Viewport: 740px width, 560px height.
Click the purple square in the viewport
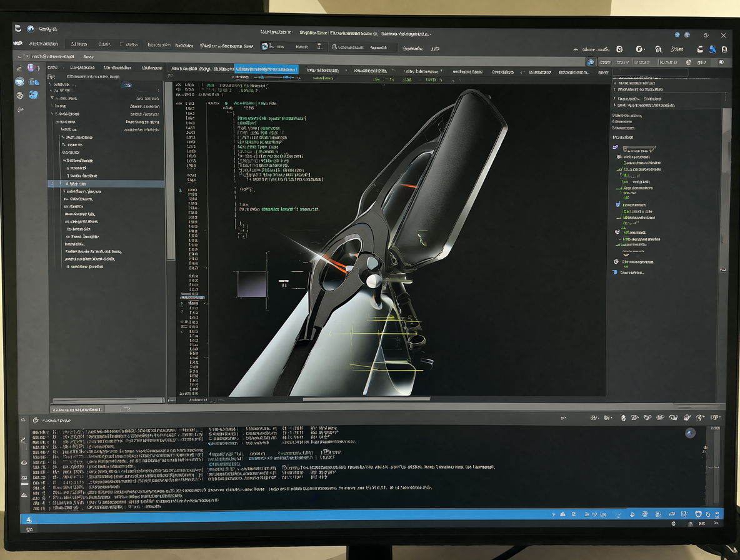[251, 284]
